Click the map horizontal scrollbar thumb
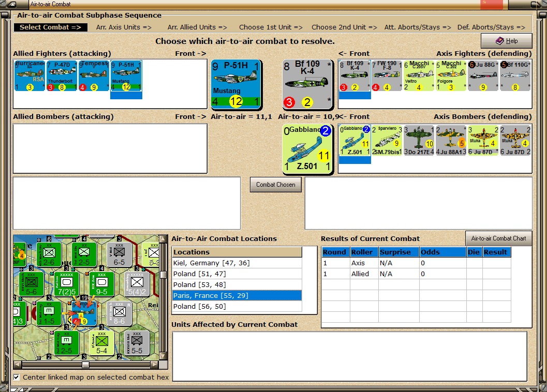The width and height of the screenshot is (547, 392). point(85,365)
